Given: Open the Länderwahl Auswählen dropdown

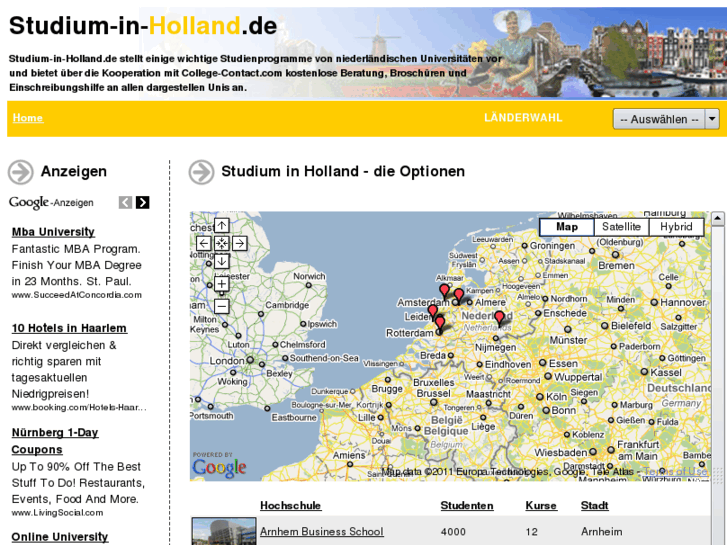Looking at the screenshot, I should [666, 119].
